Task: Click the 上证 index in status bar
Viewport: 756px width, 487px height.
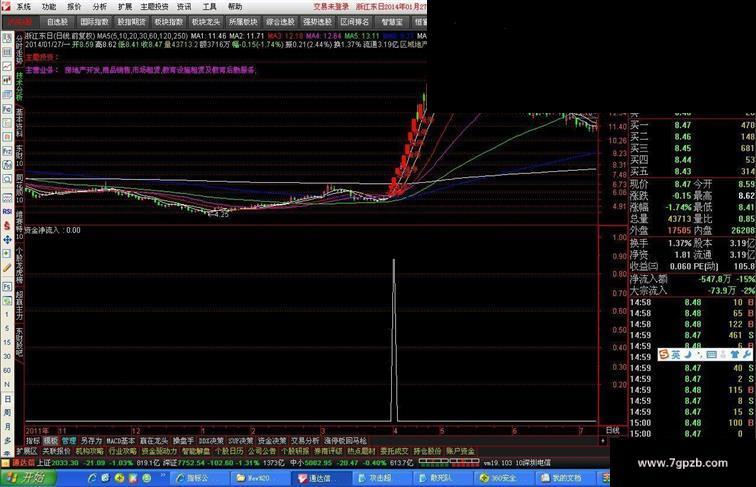Action: click(44, 462)
